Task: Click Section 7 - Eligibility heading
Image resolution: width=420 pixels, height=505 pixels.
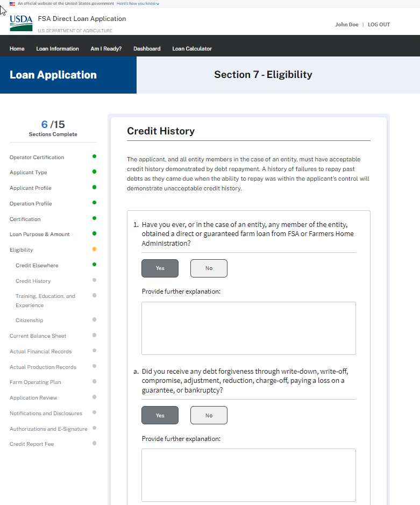Action: click(x=263, y=75)
